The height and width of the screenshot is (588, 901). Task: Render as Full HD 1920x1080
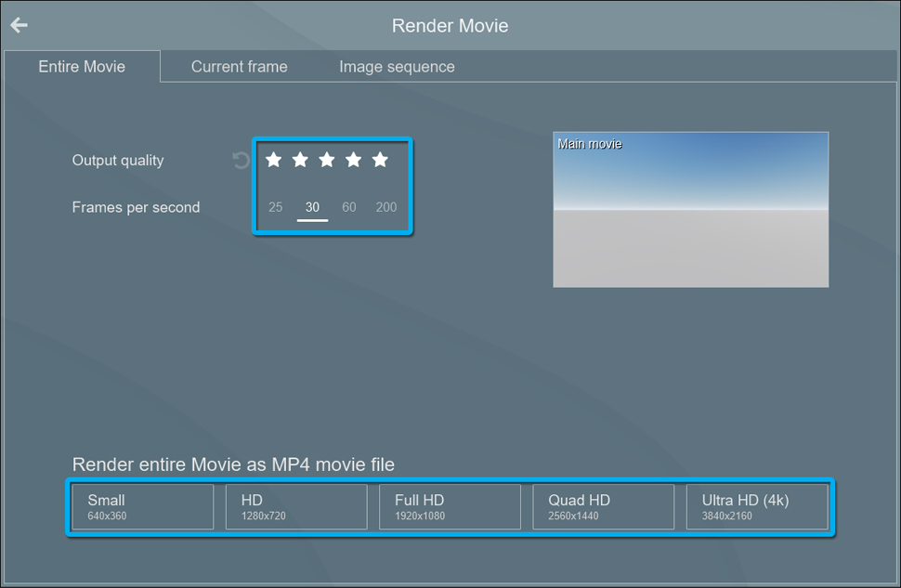click(x=450, y=506)
